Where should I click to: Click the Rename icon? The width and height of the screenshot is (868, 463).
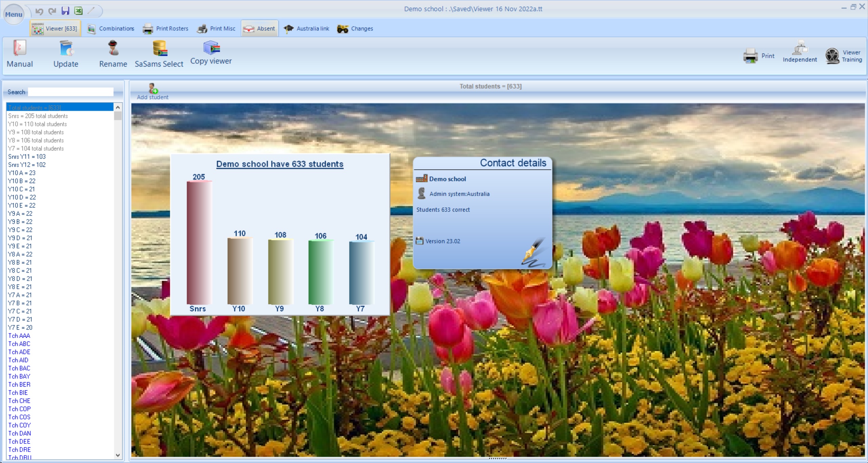click(x=113, y=48)
